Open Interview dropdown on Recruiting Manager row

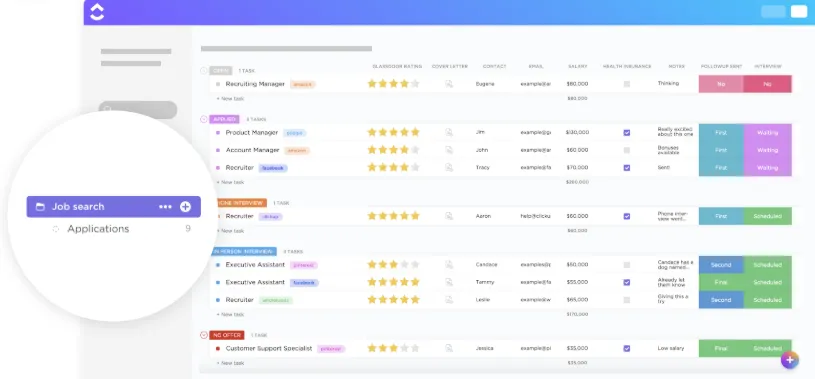point(768,84)
